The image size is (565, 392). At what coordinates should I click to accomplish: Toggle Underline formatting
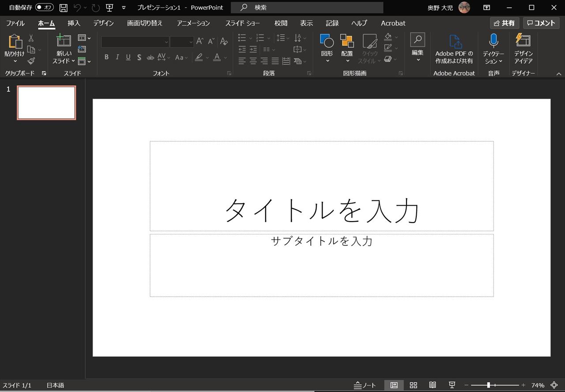tap(128, 57)
